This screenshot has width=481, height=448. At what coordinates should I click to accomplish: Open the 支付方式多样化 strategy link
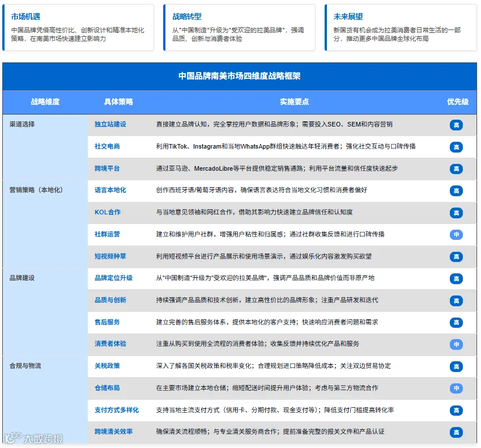coord(117,410)
